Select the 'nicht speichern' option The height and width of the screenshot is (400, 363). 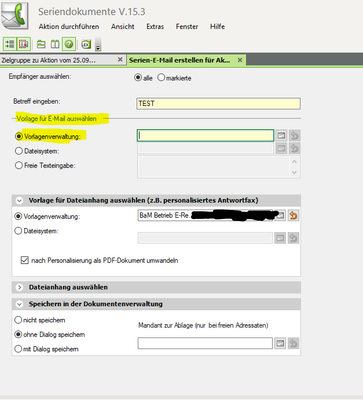(18, 320)
